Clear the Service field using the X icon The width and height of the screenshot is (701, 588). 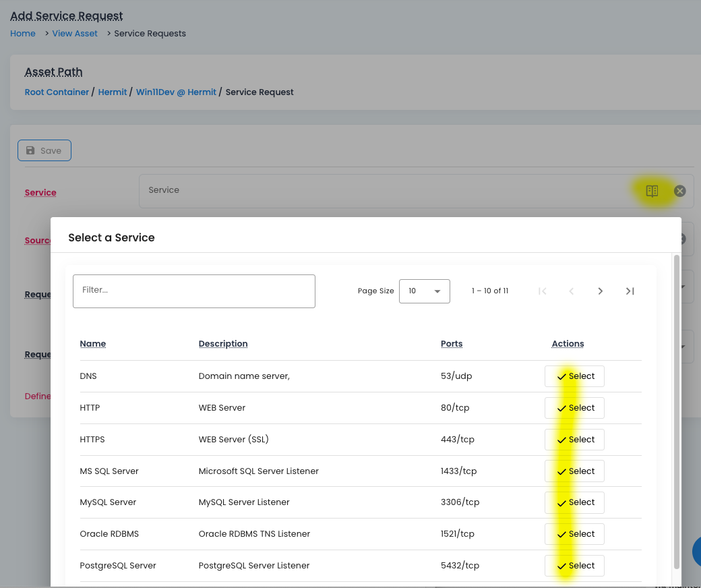[x=679, y=191]
